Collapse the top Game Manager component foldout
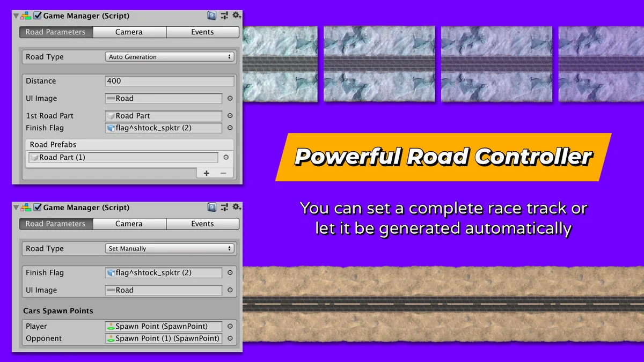 [x=16, y=16]
